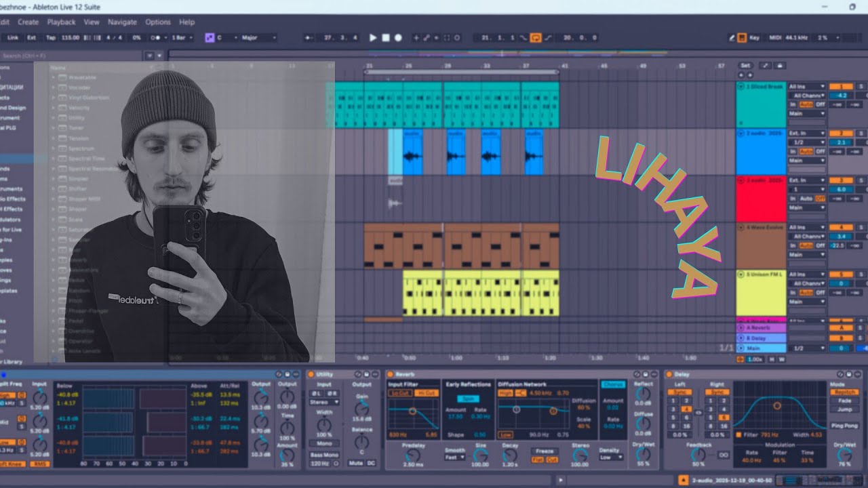
Task: Fold the 5 Unison FM L track
Action: click(x=741, y=274)
